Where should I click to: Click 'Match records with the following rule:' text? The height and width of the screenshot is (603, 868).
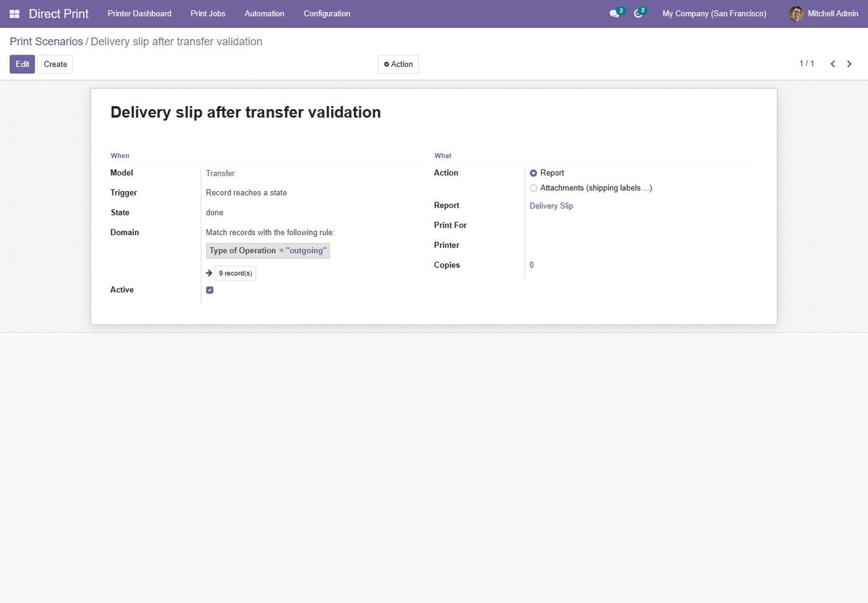tap(270, 233)
